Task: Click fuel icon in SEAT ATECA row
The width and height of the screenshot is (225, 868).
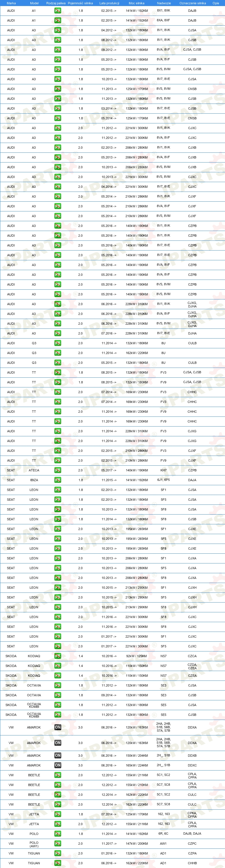Action: coord(58,470)
